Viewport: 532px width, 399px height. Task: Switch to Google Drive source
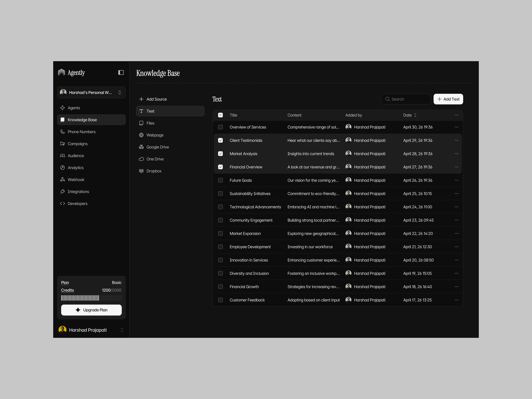(170, 147)
